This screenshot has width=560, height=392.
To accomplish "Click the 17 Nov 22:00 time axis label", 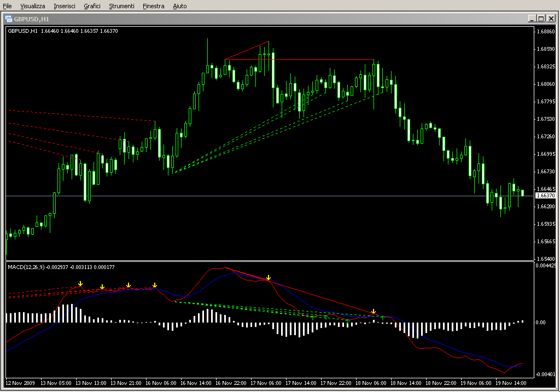I will (x=336, y=383).
